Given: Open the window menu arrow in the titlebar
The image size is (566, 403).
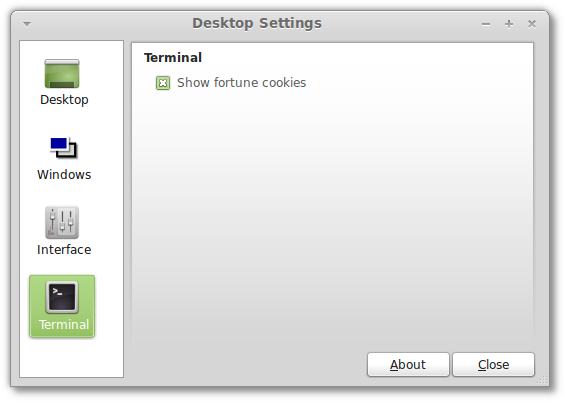Looking at the screenshot, I should [x=27, y=24].
